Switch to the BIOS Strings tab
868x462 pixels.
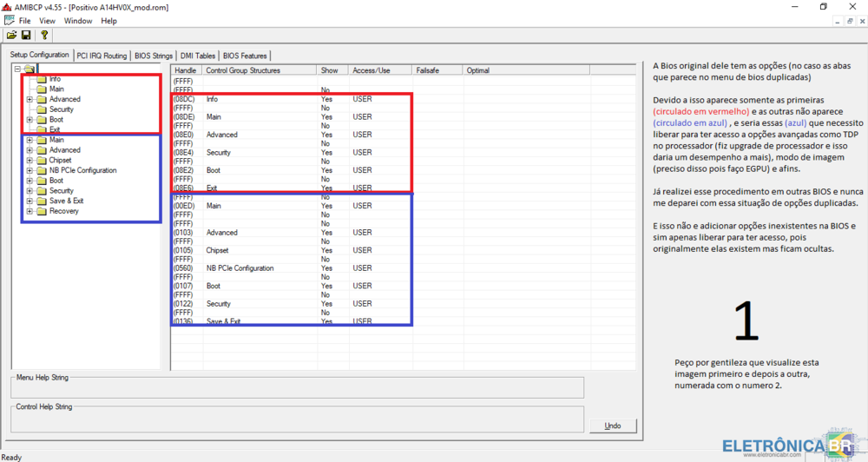(154, 56)
